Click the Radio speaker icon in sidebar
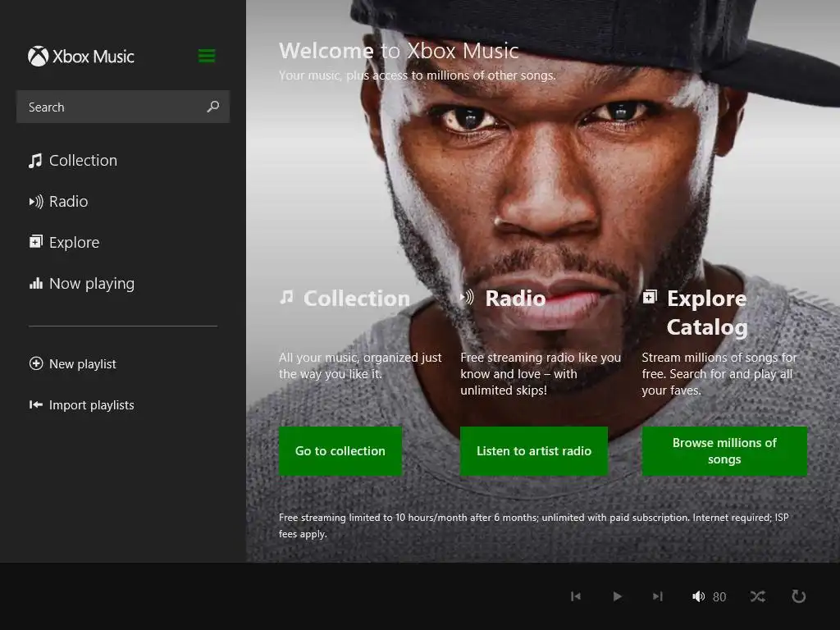 click(36, 202)
